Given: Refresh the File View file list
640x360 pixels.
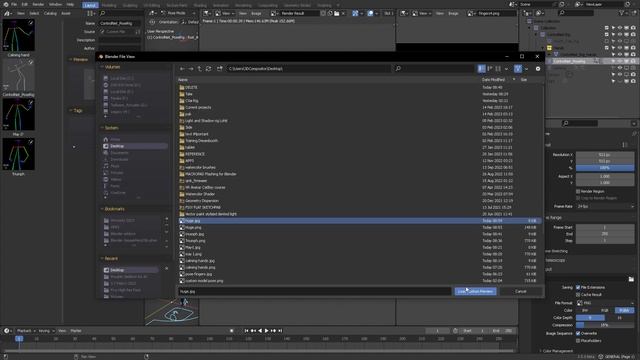Looking at the screenshot, I should pyautogui.click(x=209, y=69).
